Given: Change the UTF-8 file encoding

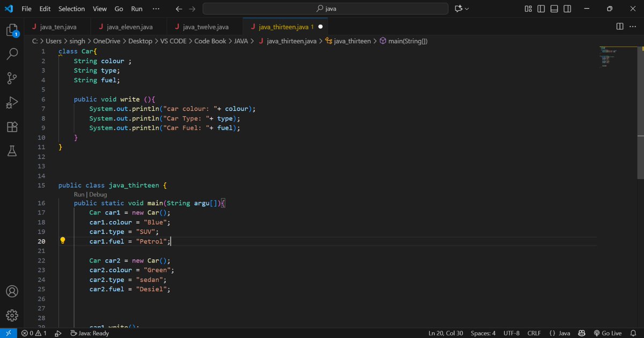Looking at the screenshot, I should 511,333.
